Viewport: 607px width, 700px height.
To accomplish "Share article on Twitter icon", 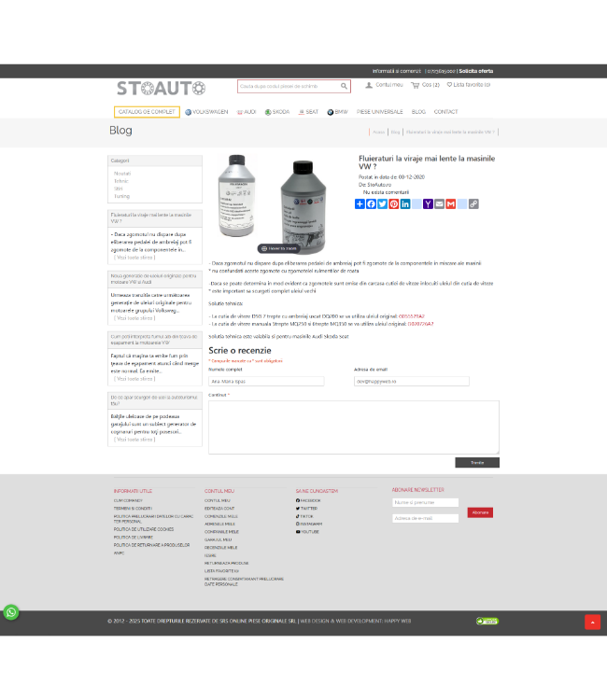I will pyautogui.click(x=382, y=204).
